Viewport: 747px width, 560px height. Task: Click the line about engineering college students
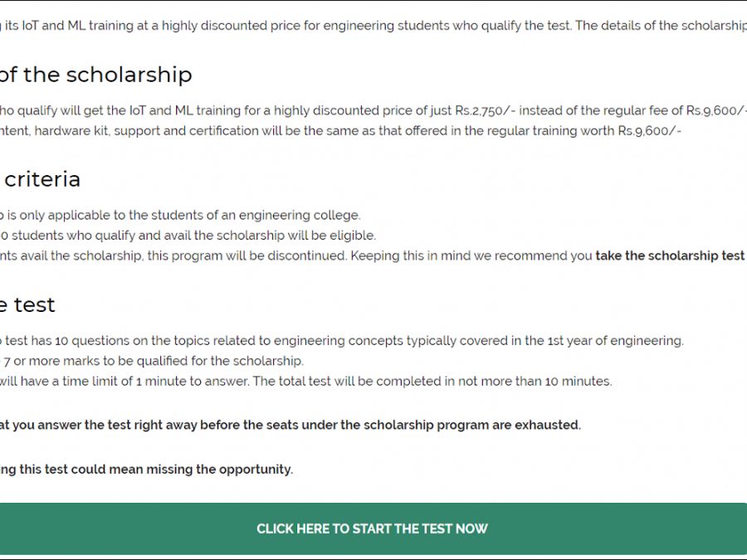point(180,215)
